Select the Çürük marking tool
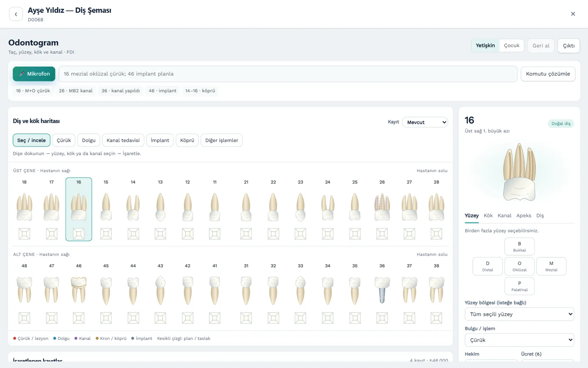588x368 pixels. [x=64, y=140]
